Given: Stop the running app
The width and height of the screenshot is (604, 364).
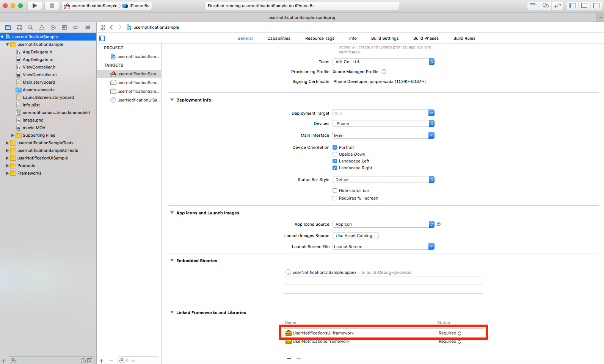Looking at the screenshot, I should (x=52, y=6).
